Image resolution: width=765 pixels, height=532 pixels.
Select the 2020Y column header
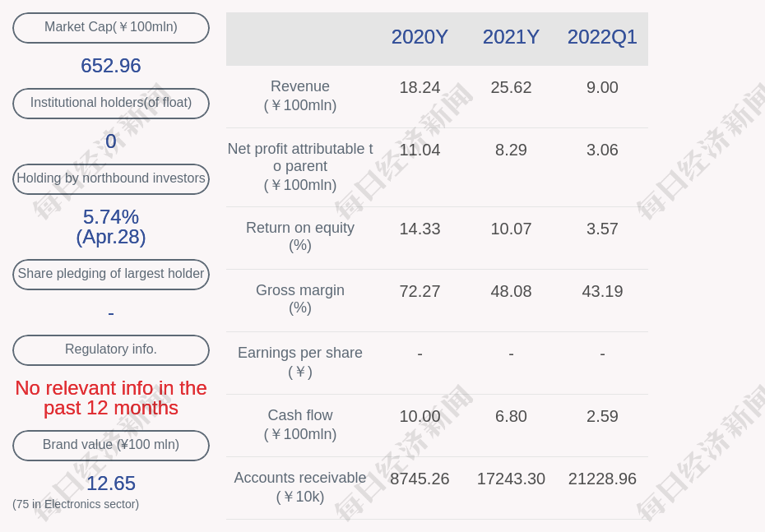pyautogui.click(x=420, y=37)
